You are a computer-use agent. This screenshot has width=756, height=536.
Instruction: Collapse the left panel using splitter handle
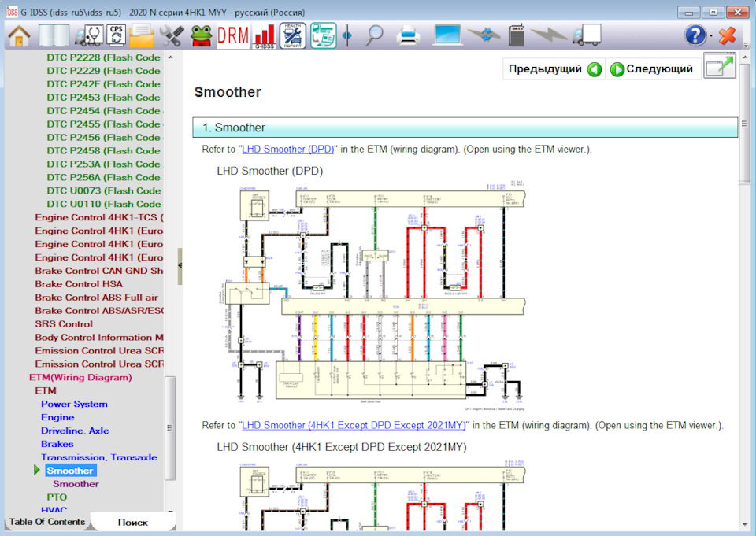pyautogui.click(x=180, y=265)
